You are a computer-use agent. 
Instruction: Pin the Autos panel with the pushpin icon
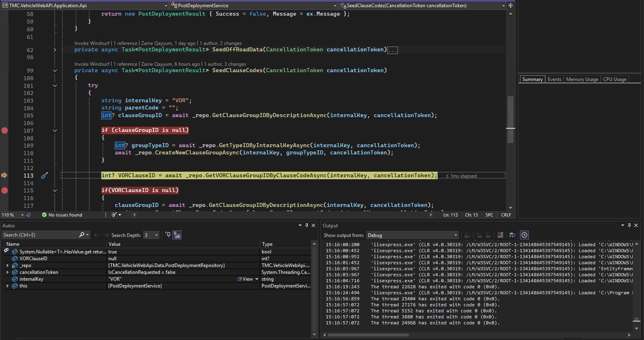(x=307, y=225)
